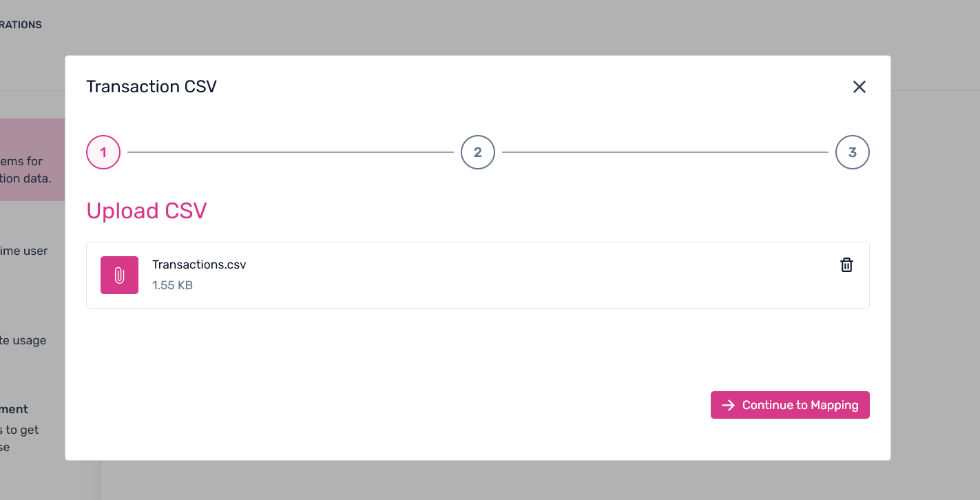The height and width of the screenshot is (500, 980).
Task: Click the progress line between steps 1 and 2
Action: tap(290, 152)
